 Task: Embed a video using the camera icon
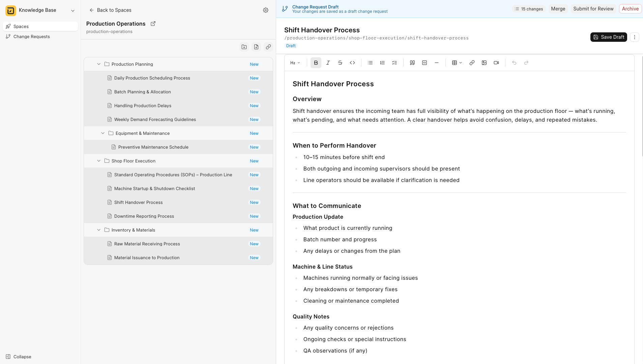496,63
